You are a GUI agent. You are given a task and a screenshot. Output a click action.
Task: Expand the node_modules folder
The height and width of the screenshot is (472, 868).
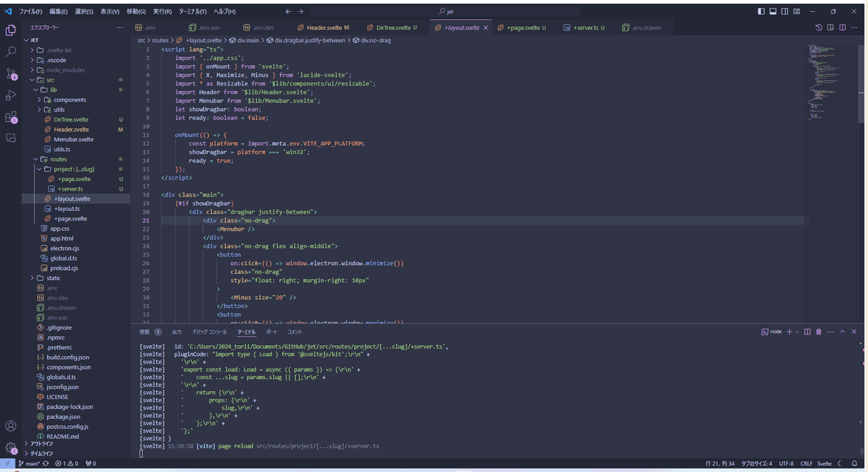[x=65, y=70]
